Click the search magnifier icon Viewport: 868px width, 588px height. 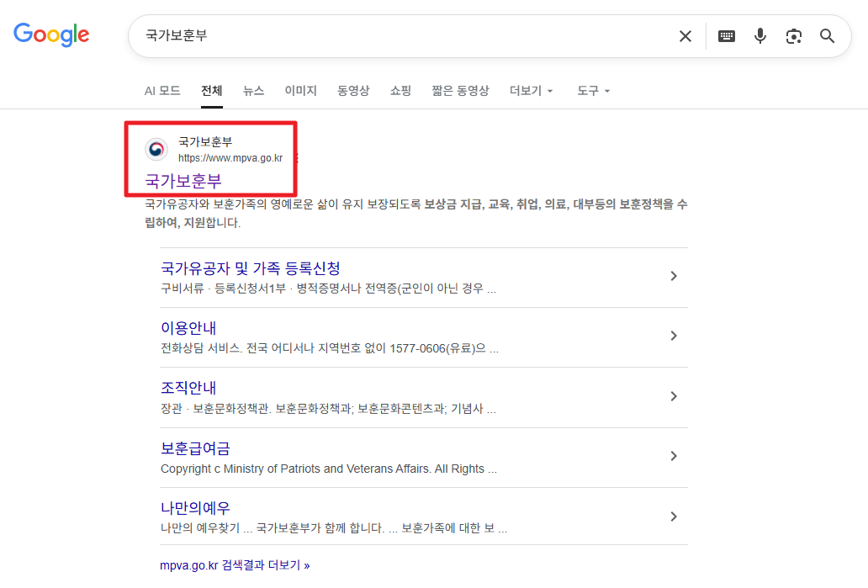point(827,36)
